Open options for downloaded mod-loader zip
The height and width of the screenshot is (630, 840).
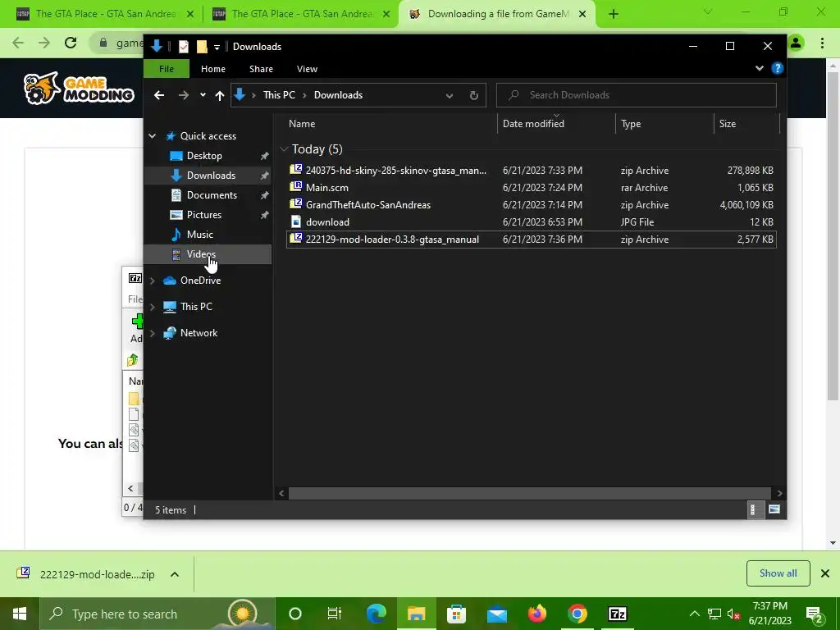tap(175, 574)
